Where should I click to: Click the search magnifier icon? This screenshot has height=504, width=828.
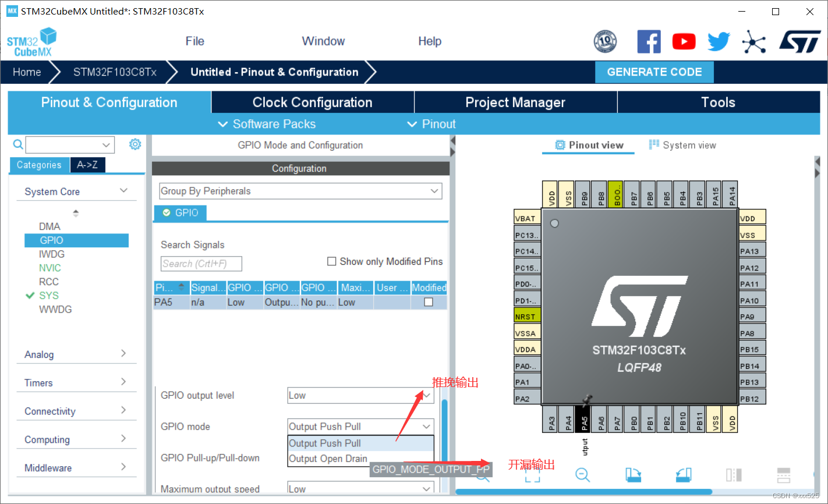pyautogui.click(x=18, y=144)
